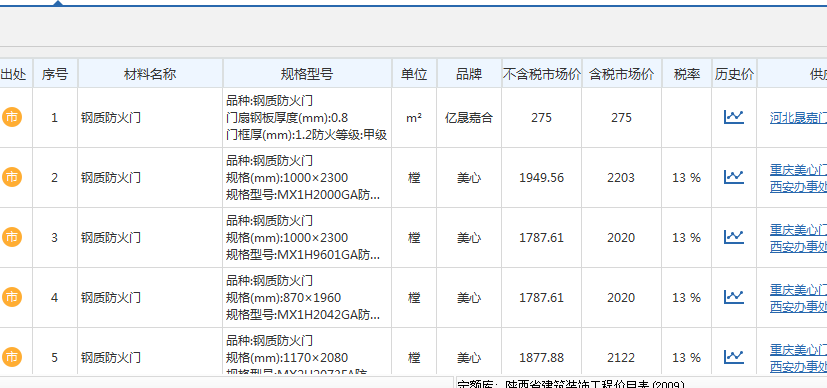
Task: Click spec cell with size 1170×2080
Action: tap(307, 352)
